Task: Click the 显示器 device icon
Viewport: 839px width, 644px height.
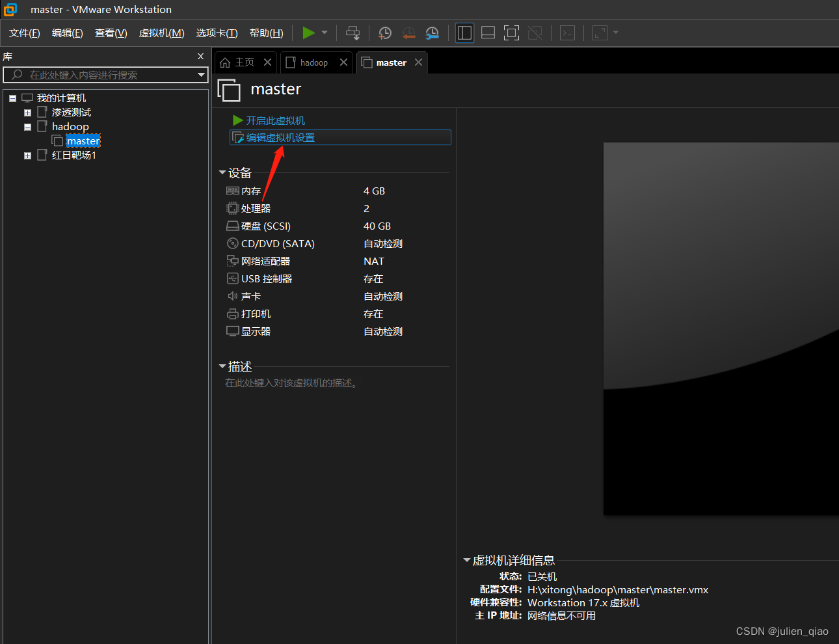Action: (x=233, y=331)
